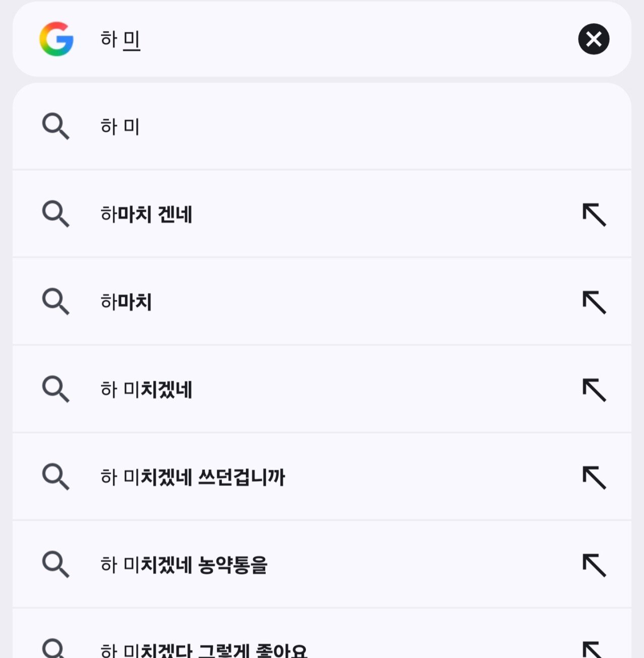Select the '하마치 겐네' suggestion
The image size is (644, 658).
[x=146, y=214]
